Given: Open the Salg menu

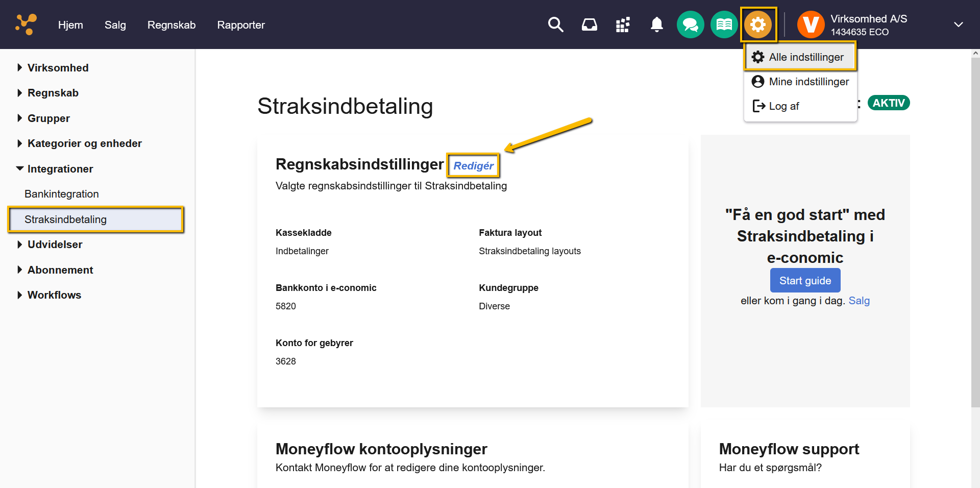Looking at the screenshot, I should tap(115, 25).
